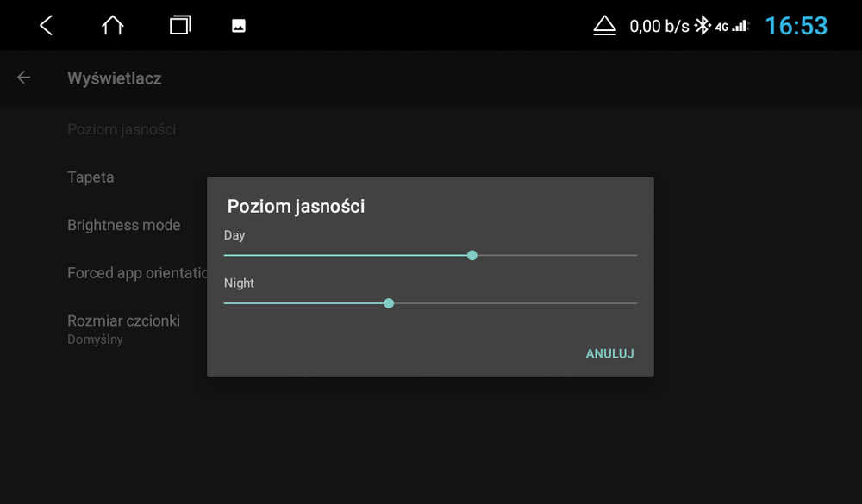The image size is (862, 504).
Task: Adjust the Day brightness slider
Action: click(472, 255)
